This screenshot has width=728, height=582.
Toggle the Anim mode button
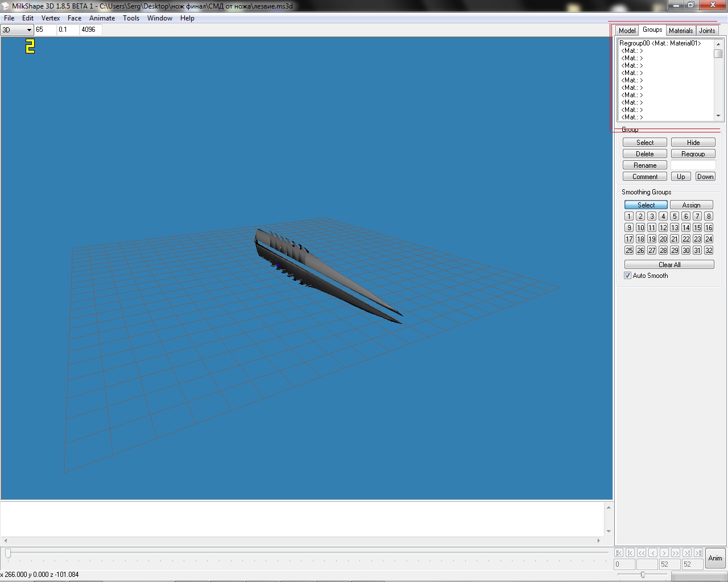click(x=715, y=558)
